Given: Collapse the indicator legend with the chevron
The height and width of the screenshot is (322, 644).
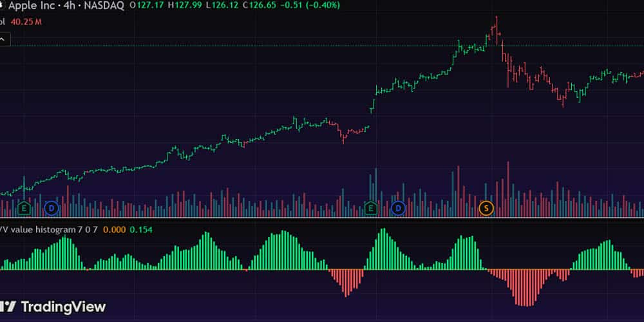Looking at the screenshot, I should (x=3, y=39).
